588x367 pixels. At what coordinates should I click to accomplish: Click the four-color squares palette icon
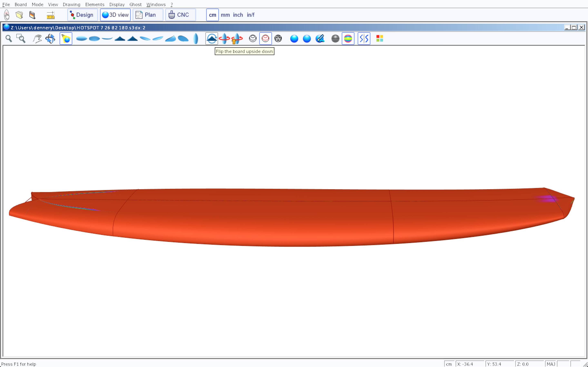[x=380, y=39]
